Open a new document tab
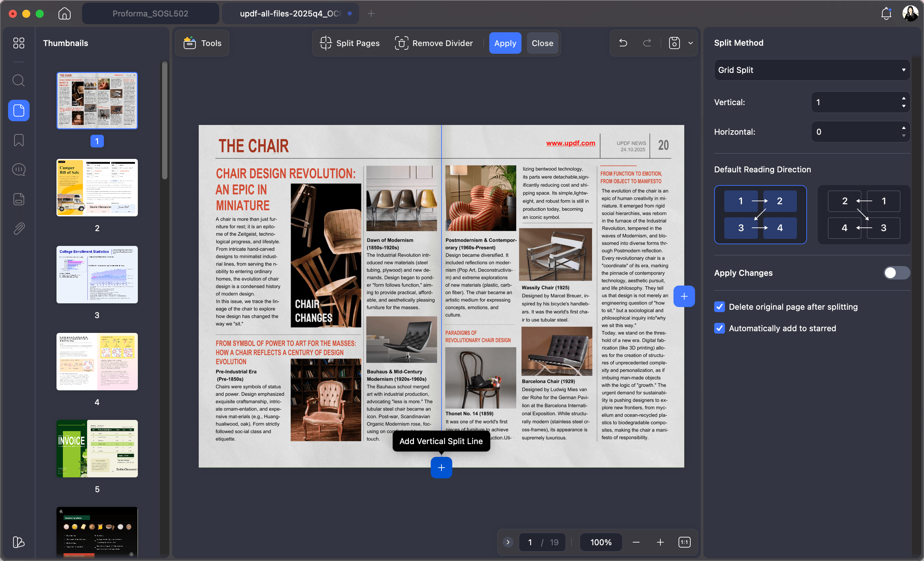 pyautogui.click(x=371, y=13)
